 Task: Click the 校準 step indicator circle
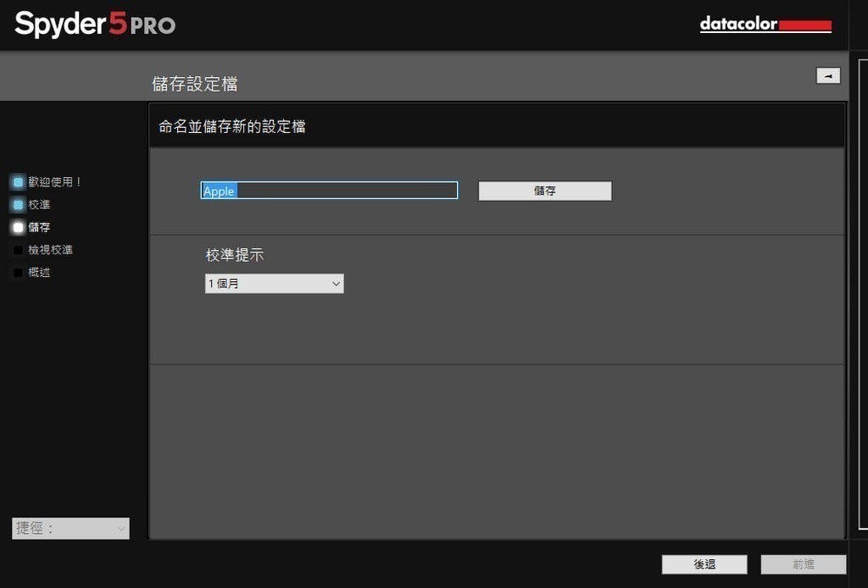click(x=17, y=203)
